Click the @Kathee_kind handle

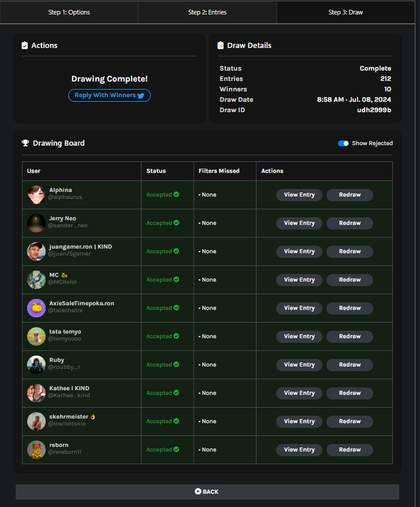point(69,395)
